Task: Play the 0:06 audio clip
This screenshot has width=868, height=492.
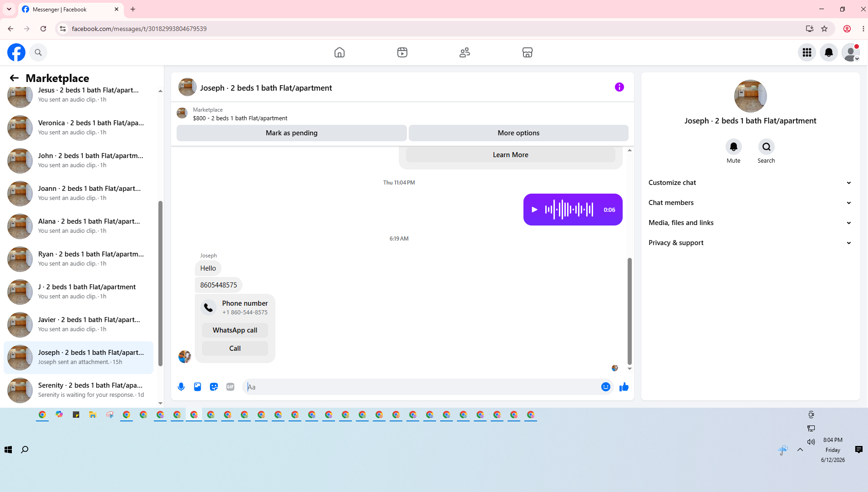Action: (x=535, y=210)
